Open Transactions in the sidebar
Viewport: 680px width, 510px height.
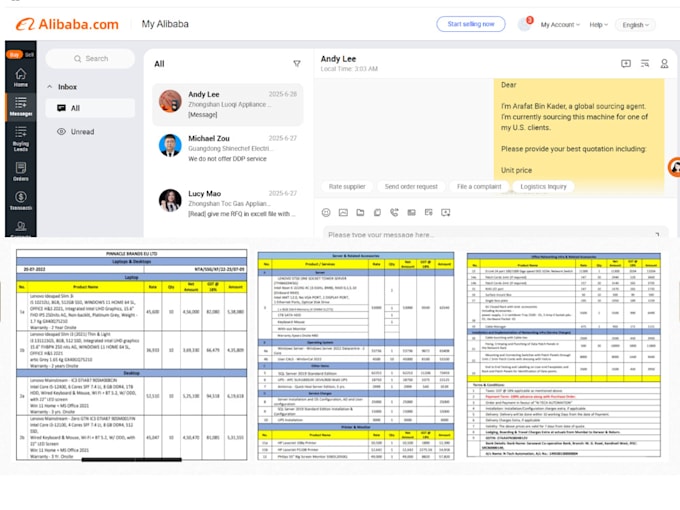tap(20, 201)
